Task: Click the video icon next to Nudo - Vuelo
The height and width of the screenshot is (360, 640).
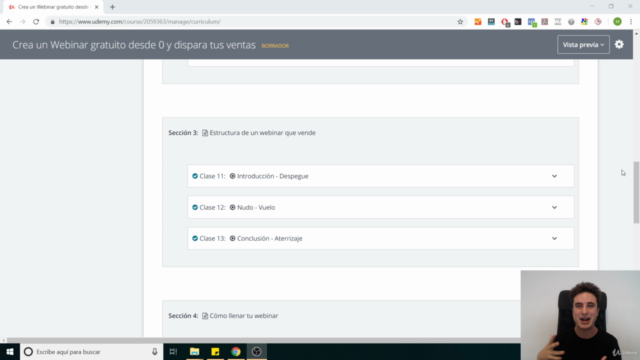Action: pyautogui.click(x=233, y=207)
